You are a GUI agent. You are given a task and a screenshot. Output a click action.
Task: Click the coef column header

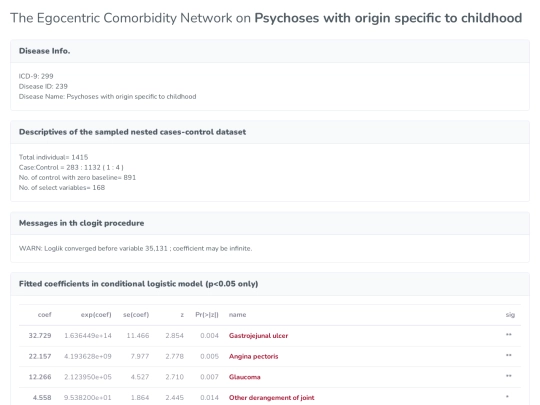tap(44, 315)
